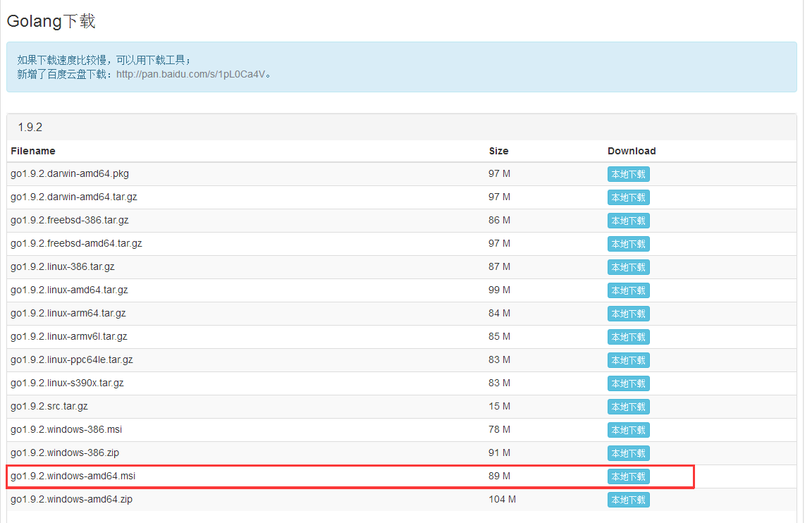Click 本地下载 for go1.9.2.linux-armv6l.tar.gz

[628, 337]
